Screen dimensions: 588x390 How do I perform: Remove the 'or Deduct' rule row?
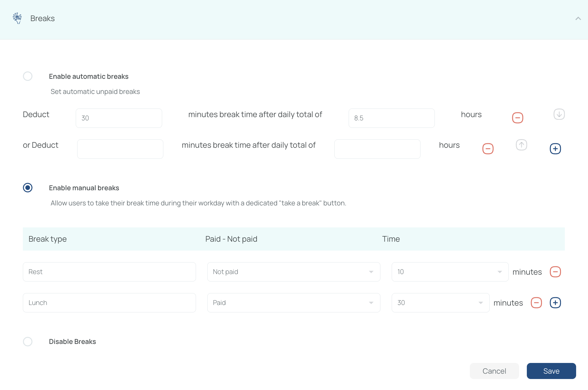[x=488, y=149]
